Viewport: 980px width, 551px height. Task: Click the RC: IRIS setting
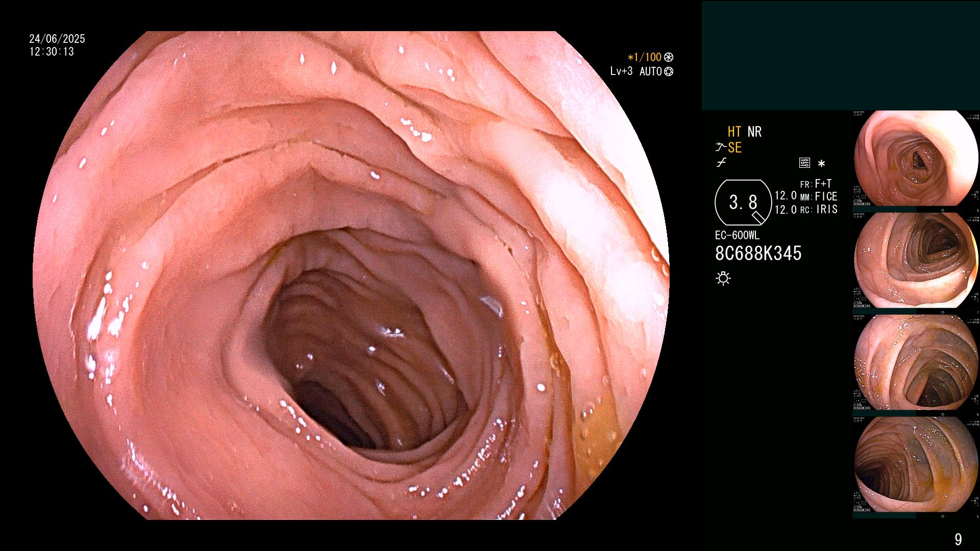(819, 210)
